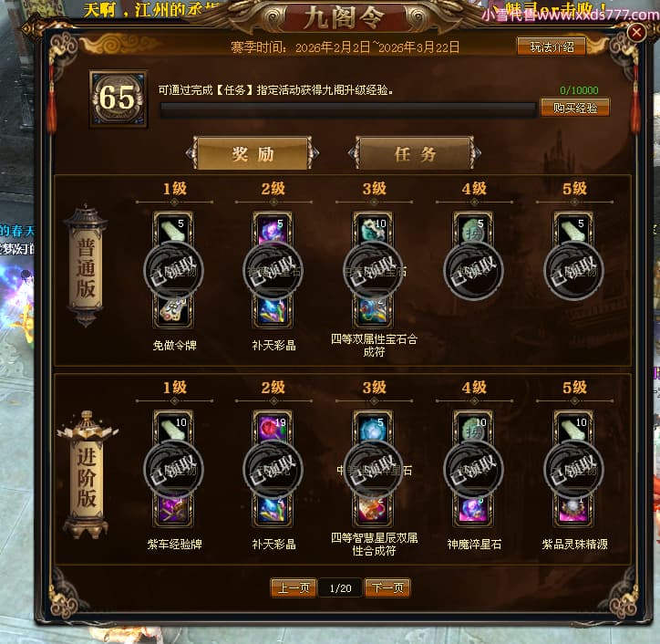Open the 任务 tab

click(x=415, y=154)
